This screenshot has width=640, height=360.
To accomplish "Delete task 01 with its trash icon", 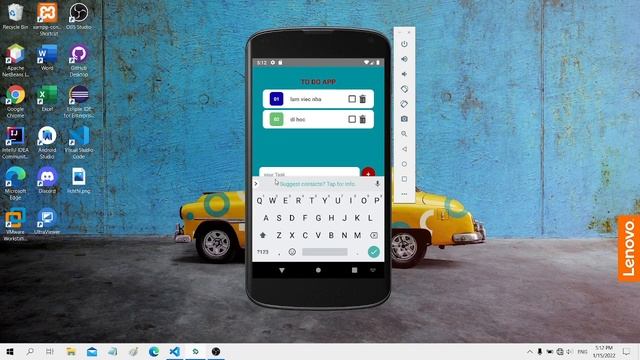I will tap(362, 99).
